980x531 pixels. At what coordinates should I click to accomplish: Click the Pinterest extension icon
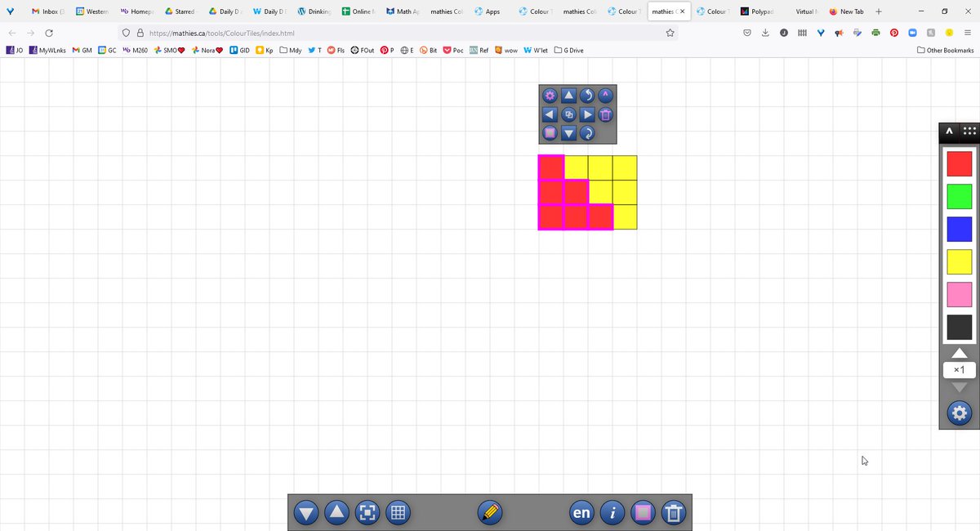click(x=893, y=33)
